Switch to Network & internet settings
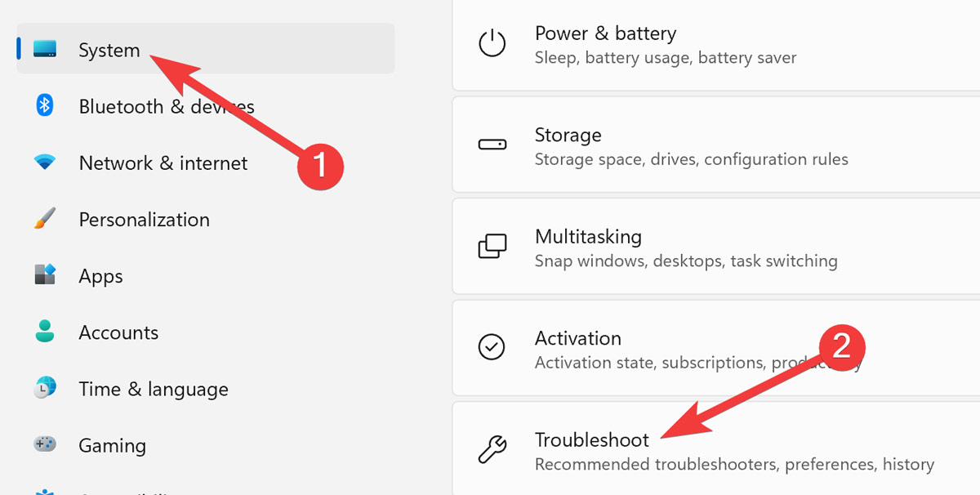This screenshot has height=495, width=980. pyautogui.click(x=163, y=163)
